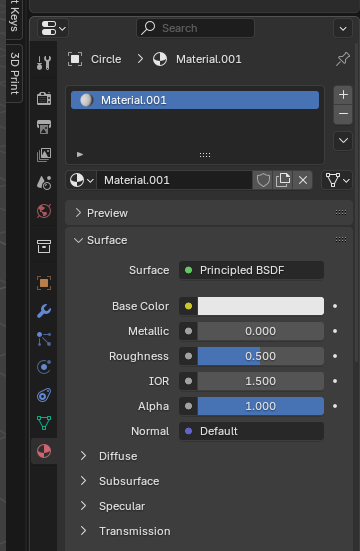Select the Material.001 slot in list

195,100
